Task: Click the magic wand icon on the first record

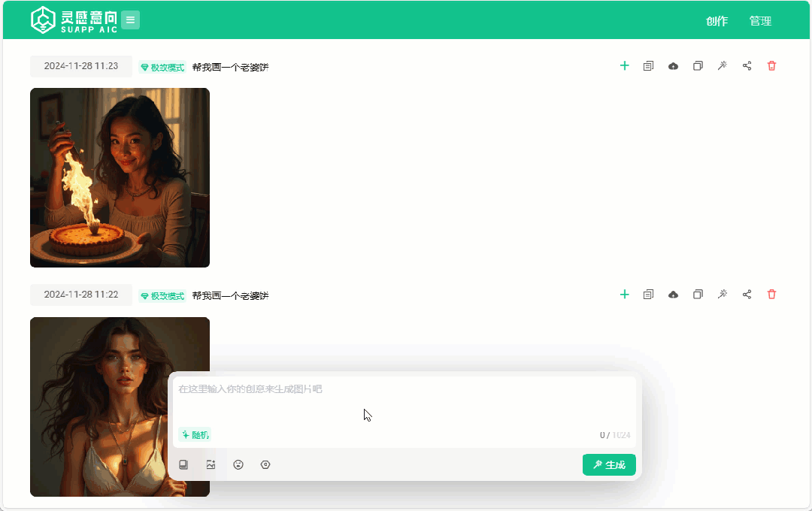Action: coord(722,66)
